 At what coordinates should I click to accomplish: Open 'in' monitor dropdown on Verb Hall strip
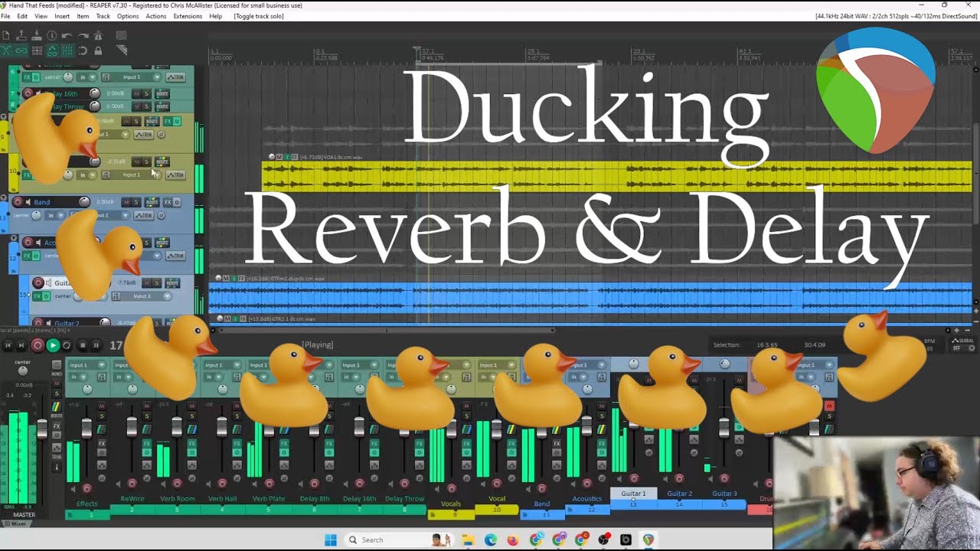215,377
